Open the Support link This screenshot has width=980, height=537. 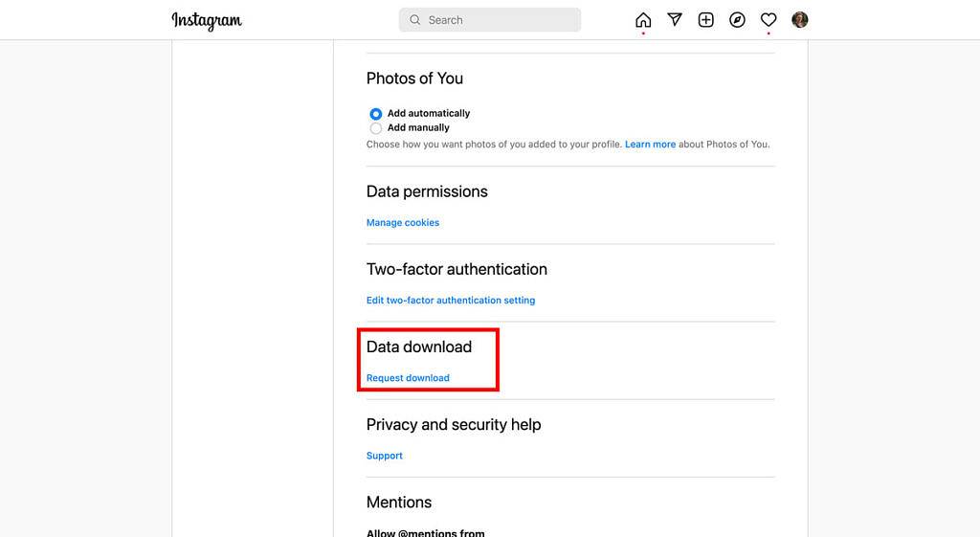tap(385, 456)
